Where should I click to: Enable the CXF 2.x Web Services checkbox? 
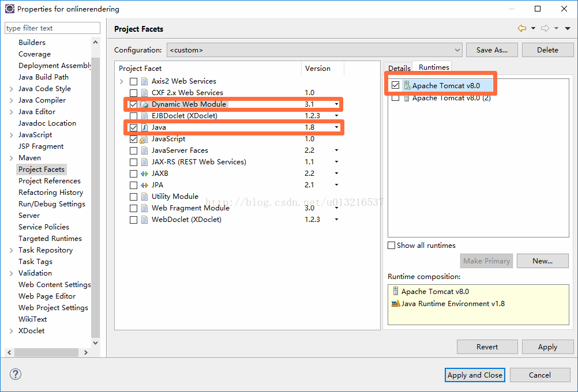(133, 93)
